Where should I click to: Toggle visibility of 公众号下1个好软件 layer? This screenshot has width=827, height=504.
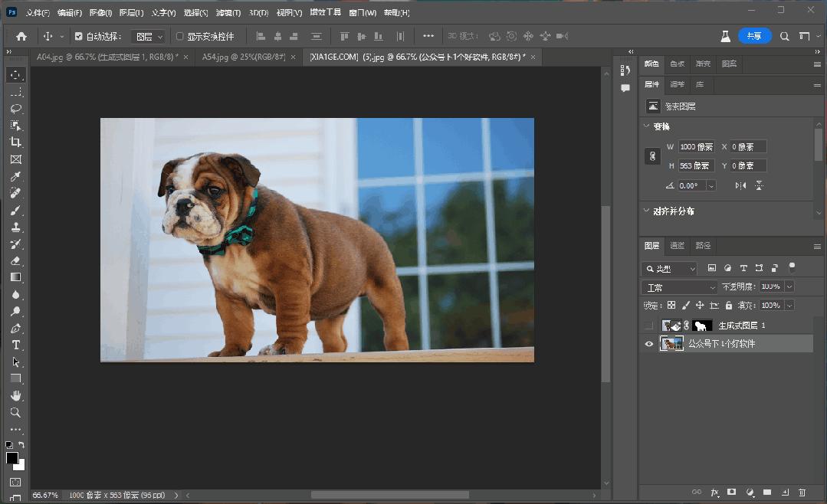point(648,343)
